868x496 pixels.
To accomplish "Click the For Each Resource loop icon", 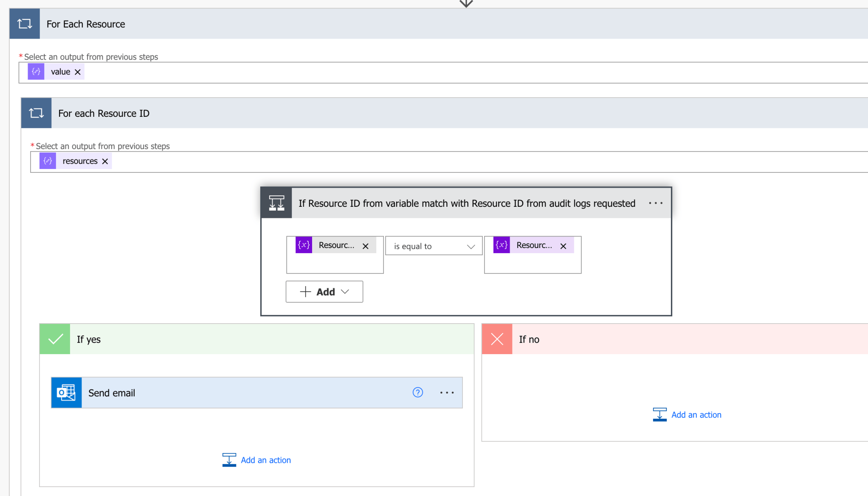I will pyautogui.click(x=24, y=24).
